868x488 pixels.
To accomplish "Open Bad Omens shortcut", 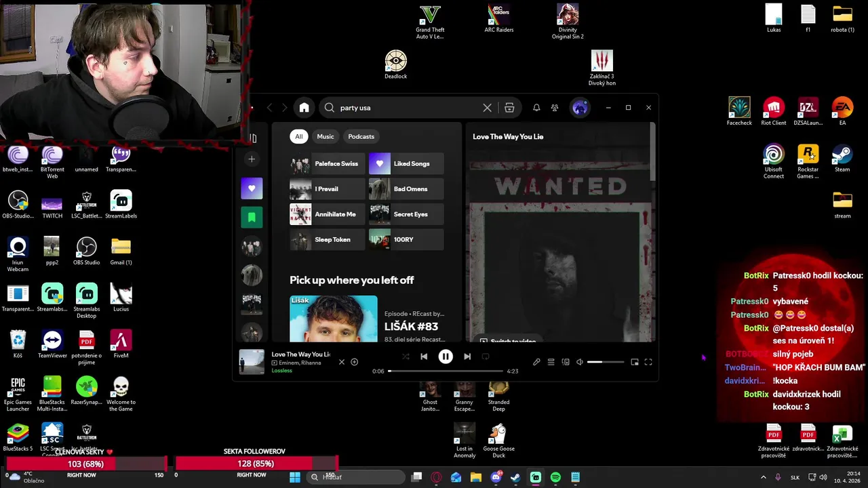I will pos(406,189).
